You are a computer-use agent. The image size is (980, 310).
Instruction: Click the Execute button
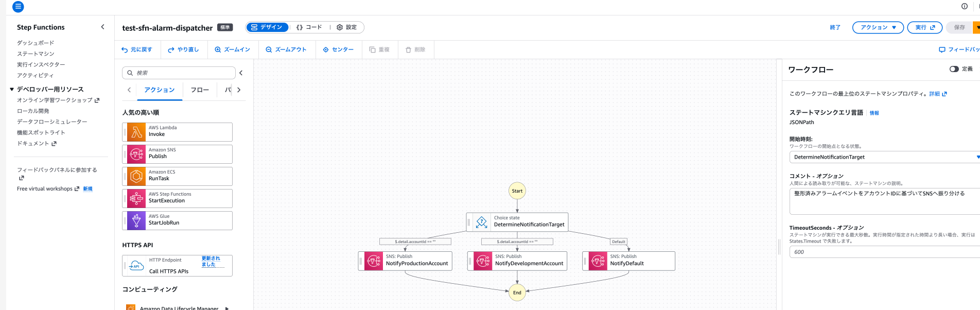(x=924, y=27)
